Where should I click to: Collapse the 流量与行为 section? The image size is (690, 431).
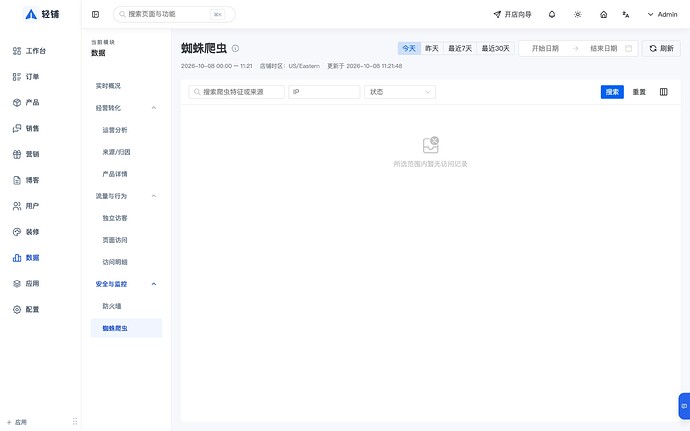tap(126, 196)
